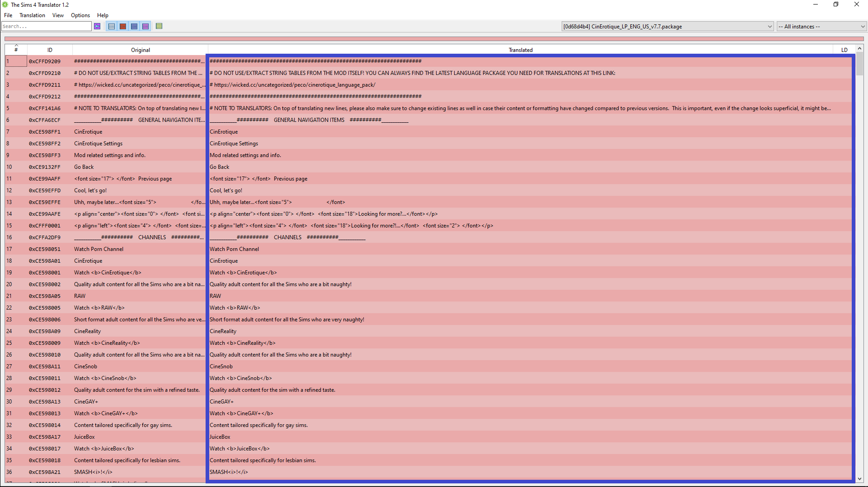Click the Sims 4 Translator app icon
Screen dimensions: 868x487
[x=5, y=5]
